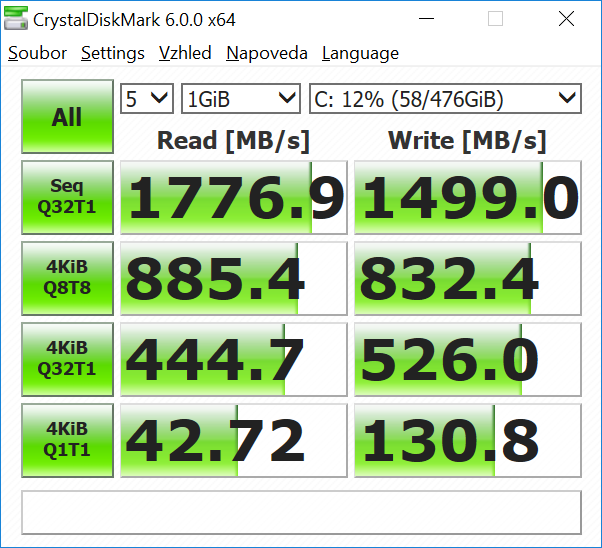
Task: Start the 4KiB Q32T1 test
Action: pyautogui.click(x=67, y=359)
